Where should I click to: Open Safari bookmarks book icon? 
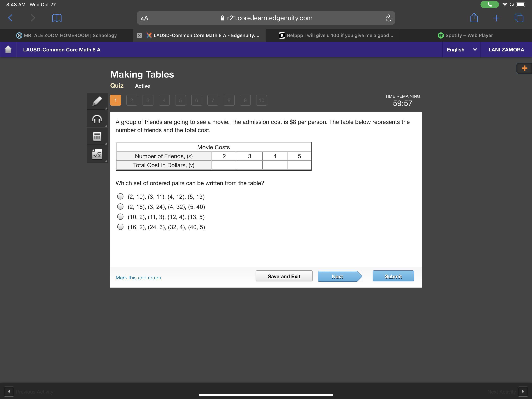point(57,18)
